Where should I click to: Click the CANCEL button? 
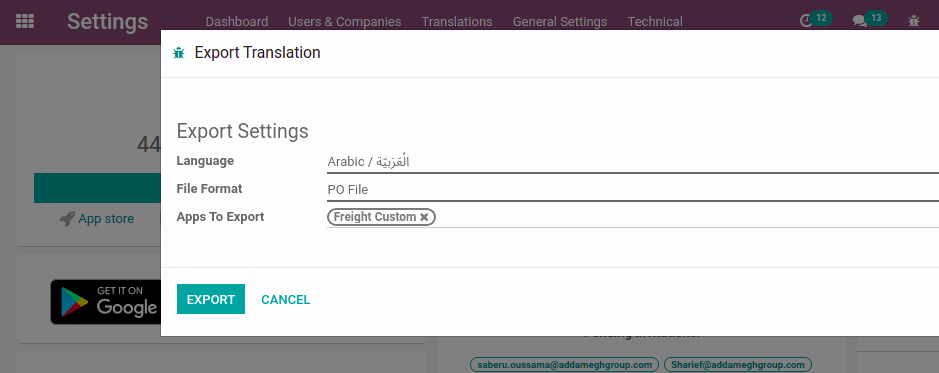[286, 299]
